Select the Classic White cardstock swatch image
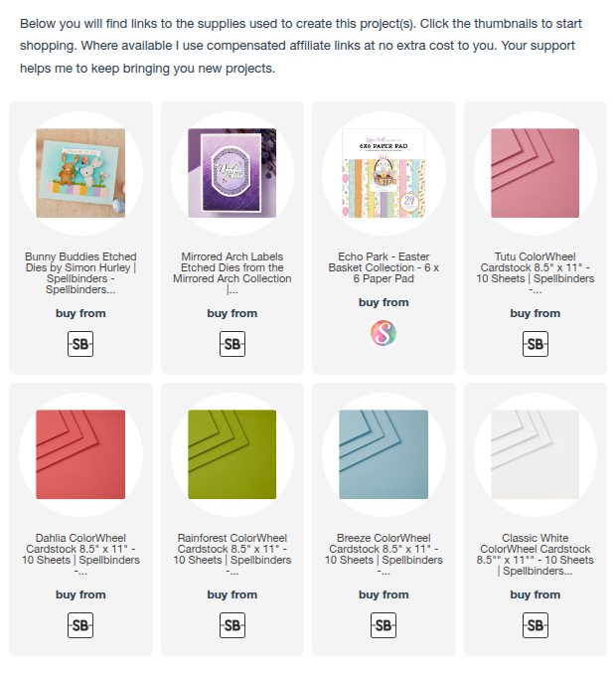Image resolution: width=616 pixels, height=677 pixels. click(535, 454)
